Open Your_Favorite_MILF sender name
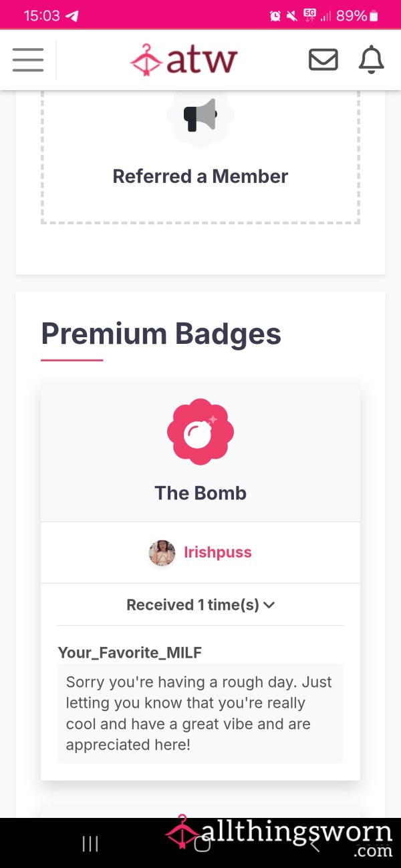The image size is (401, 868). pos(130,652)
